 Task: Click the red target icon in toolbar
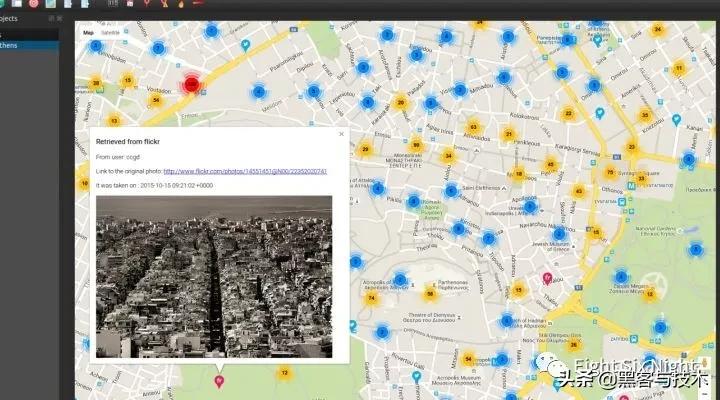tap(34, 4)
